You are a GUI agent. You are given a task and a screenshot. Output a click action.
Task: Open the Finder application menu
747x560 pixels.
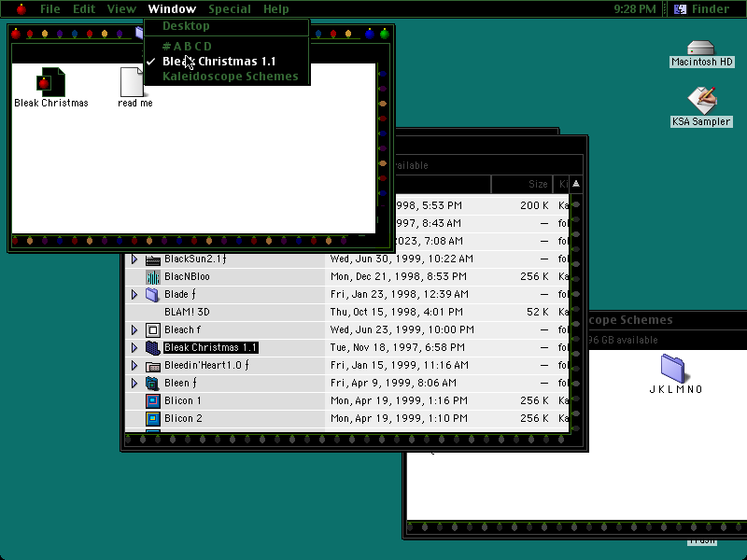pyautogui.click(x=704, y=9)
